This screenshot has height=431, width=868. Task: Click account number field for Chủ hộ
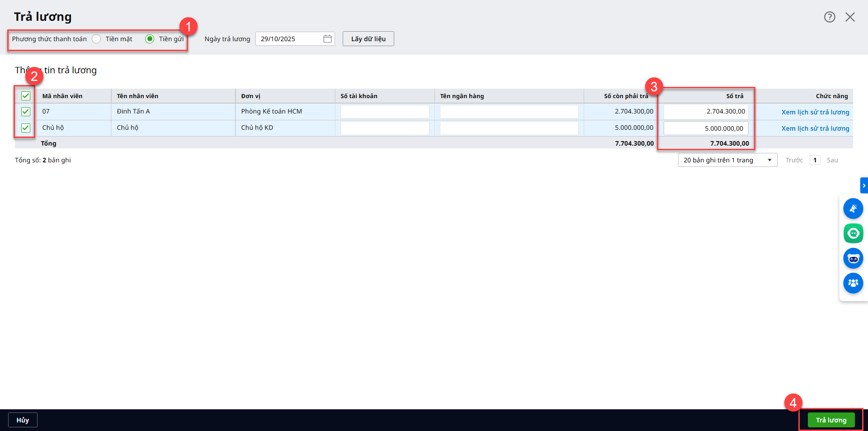pos(384,128)
